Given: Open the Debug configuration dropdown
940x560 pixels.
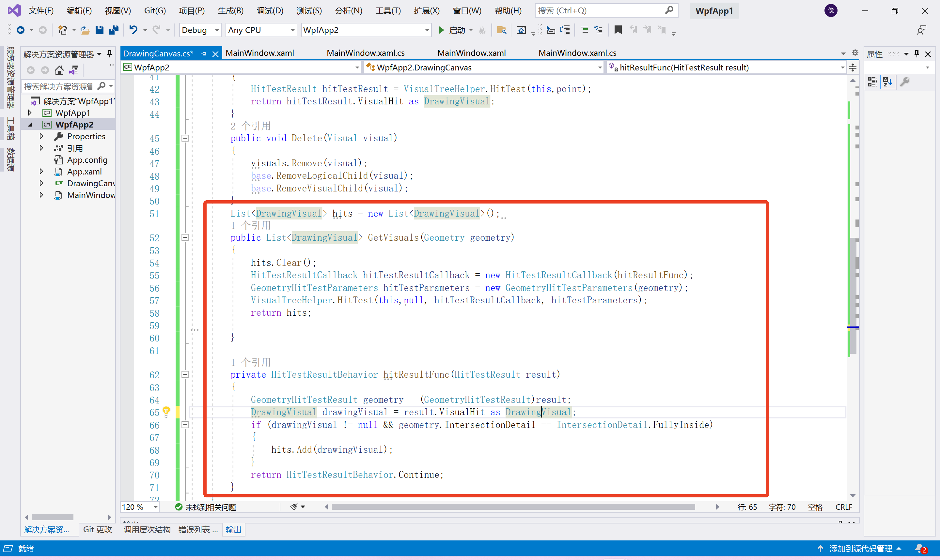Looking at the screenshot, I should [x=217, y=30].
